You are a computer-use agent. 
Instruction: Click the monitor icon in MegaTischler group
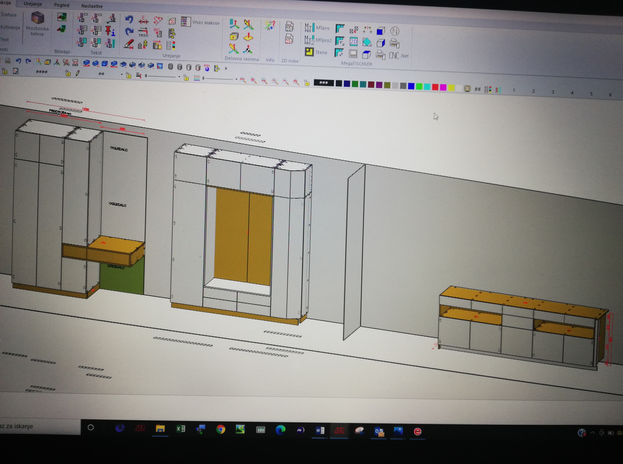(353, 53)
